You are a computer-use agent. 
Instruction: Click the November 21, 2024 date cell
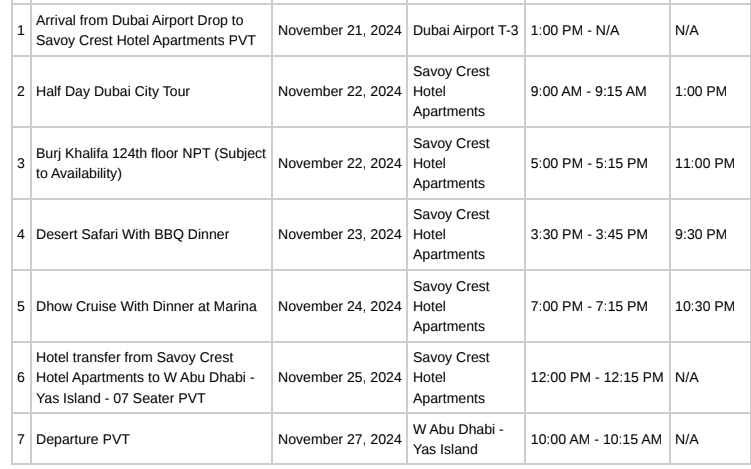tap(340, 30)
